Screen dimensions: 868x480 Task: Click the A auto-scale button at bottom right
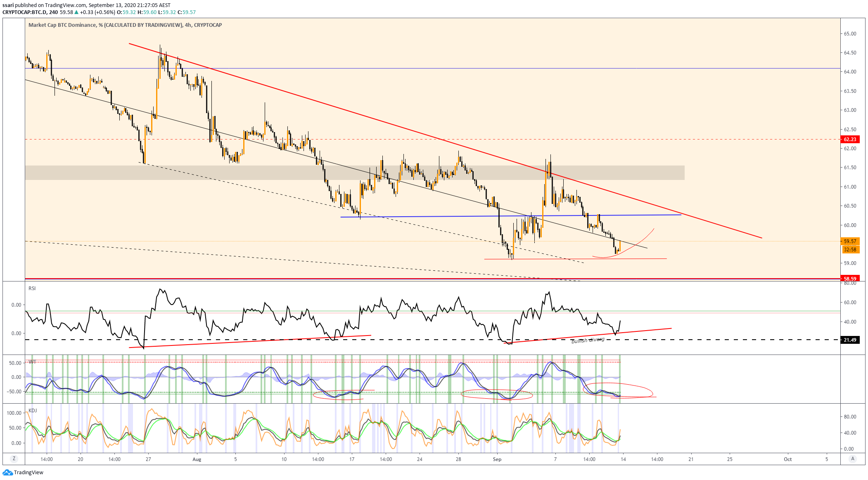pos(853,459)
